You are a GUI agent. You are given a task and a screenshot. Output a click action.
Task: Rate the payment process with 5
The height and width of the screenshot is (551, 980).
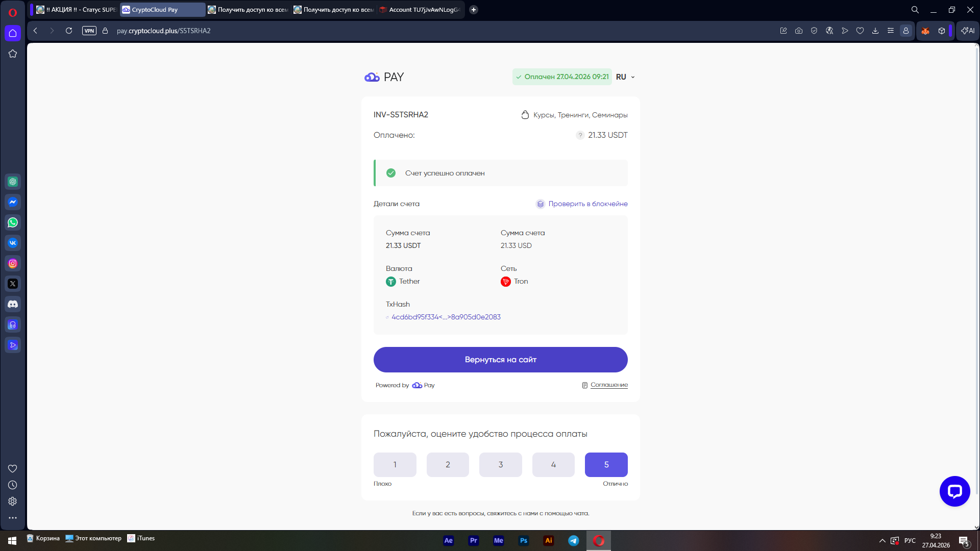(x=606, y=465)
